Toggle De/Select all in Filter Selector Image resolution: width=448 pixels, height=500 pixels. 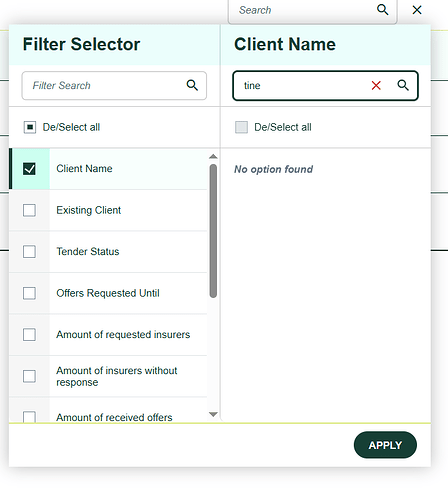click(30, 127)
